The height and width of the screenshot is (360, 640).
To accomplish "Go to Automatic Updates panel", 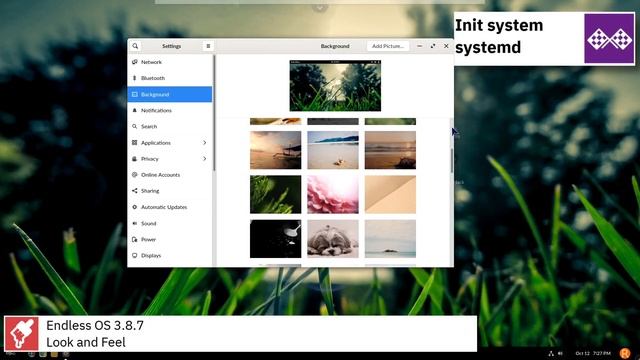I will pyautogui.click(x=170, y=207).
